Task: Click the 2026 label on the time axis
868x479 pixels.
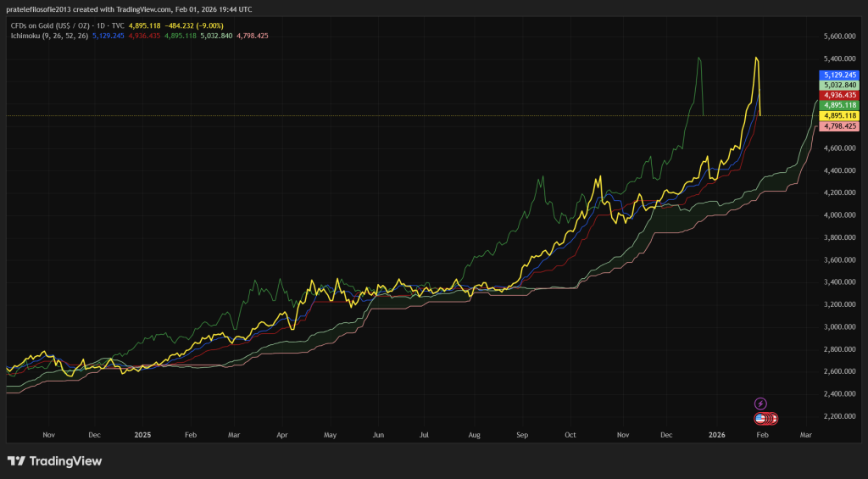Action: [x=717, y=434]
